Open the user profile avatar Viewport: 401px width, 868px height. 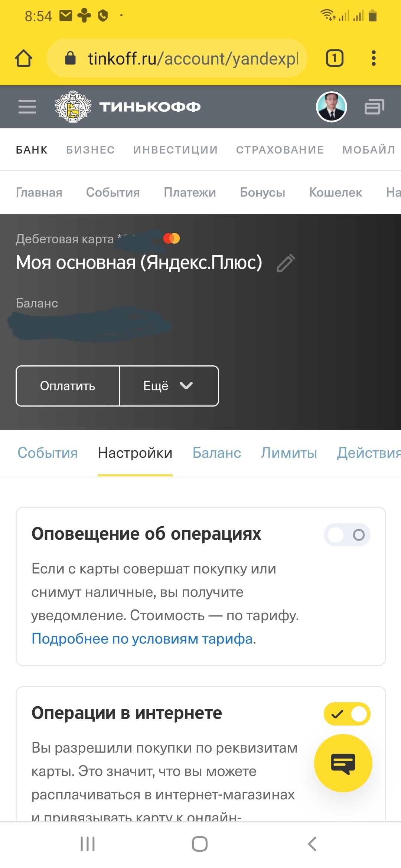click(x=331, y=107)
